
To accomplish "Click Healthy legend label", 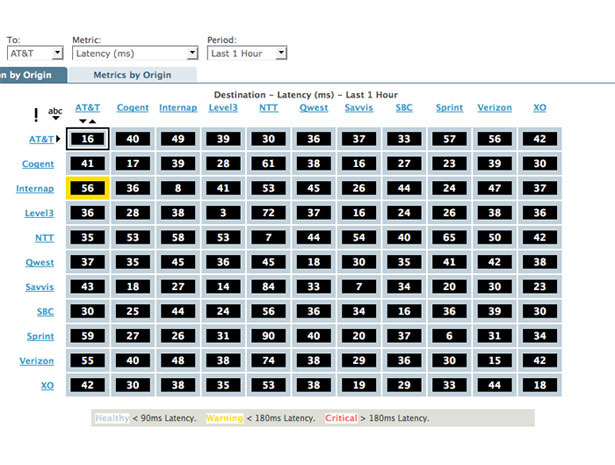I will coord(112,418).
